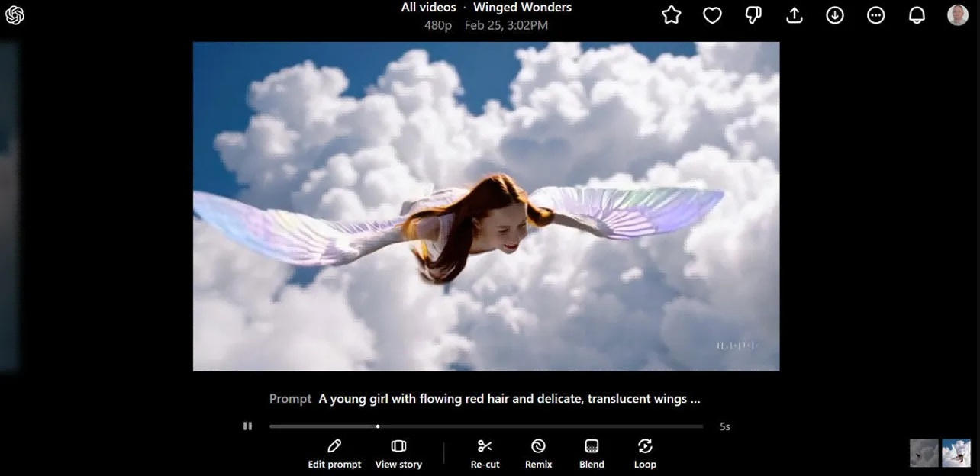Select the Winged Wonders title
This screenshot has width=980, height=476.
pos(522,7)
